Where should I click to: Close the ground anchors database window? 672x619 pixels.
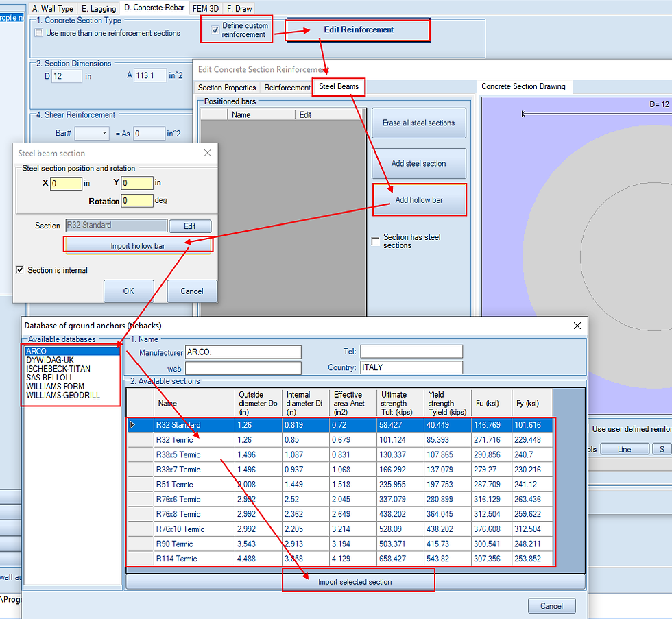tap(577, 326)
